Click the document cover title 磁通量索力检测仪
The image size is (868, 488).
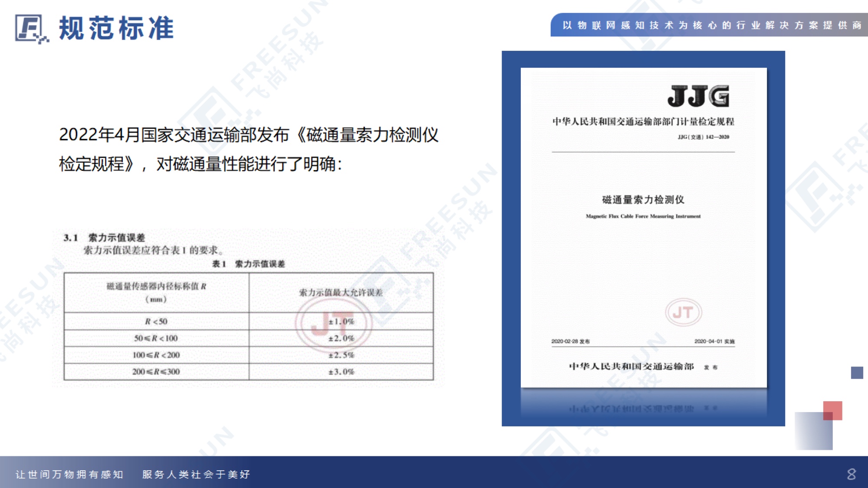pos(643,200)
